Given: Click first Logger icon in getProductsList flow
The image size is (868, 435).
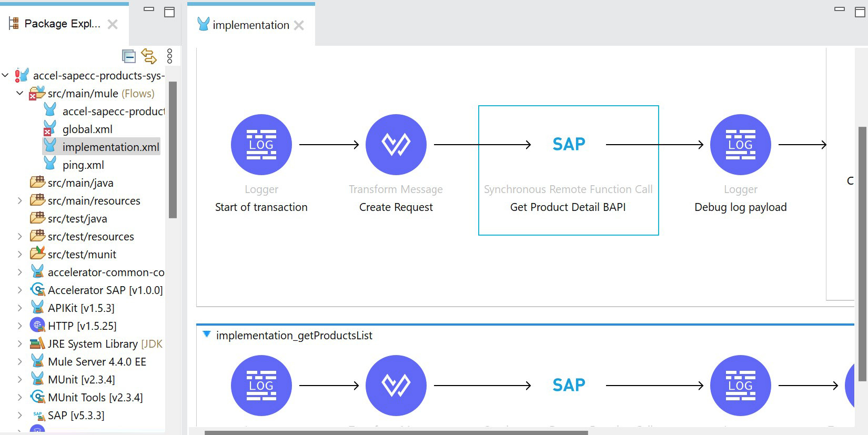Looking at the screenshot, I should [261, 386].
